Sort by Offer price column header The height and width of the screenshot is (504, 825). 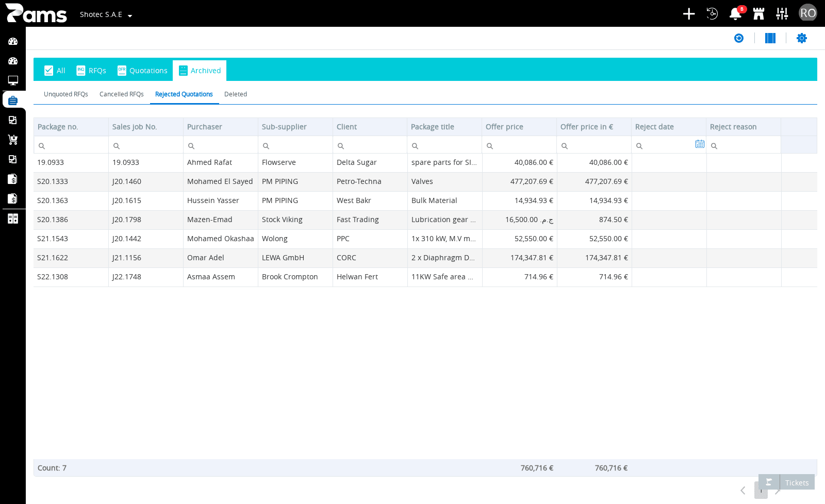(519, 127)
